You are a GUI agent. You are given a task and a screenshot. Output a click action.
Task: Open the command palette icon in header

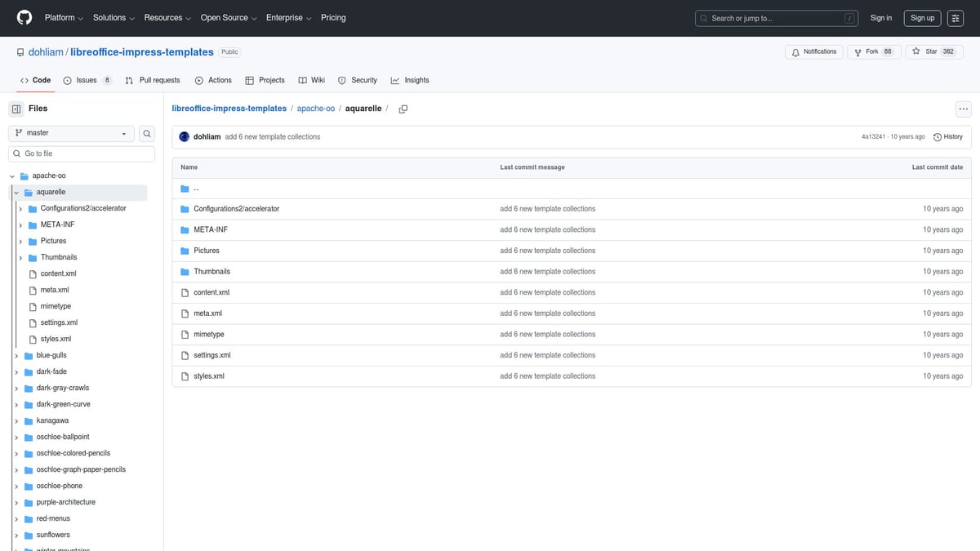[955, 18]
